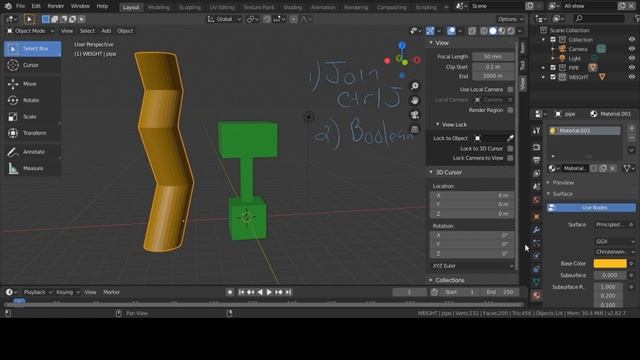Enable Lock Camera to View checkbox
The width and height of the screenshot is (640, 360).
510,158
